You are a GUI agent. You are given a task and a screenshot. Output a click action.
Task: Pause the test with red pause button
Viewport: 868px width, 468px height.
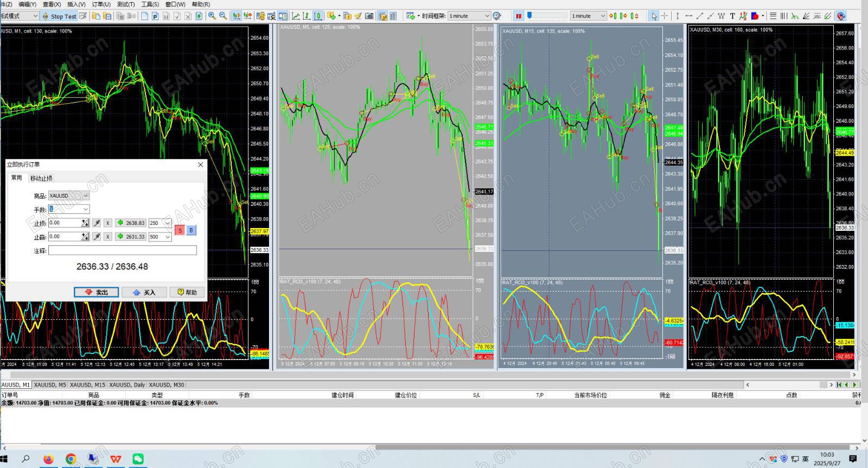(x=519, y=16)
